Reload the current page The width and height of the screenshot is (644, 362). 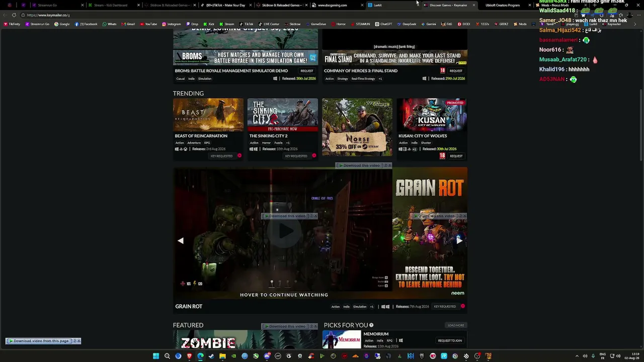click(x=14, y=15)
